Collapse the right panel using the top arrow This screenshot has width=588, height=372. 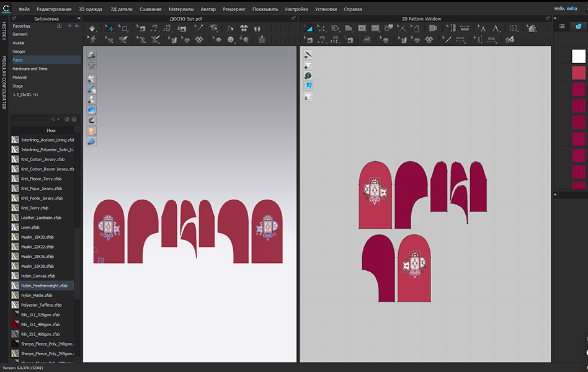555,18
